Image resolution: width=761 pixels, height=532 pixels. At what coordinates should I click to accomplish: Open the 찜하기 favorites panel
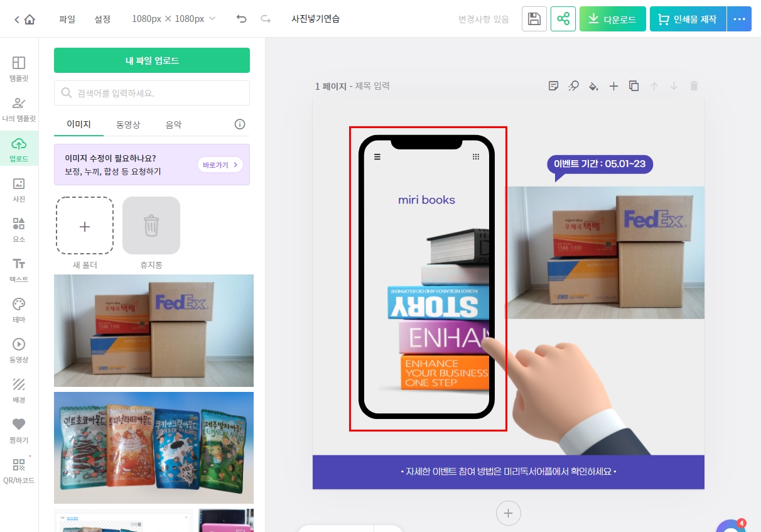19,430
